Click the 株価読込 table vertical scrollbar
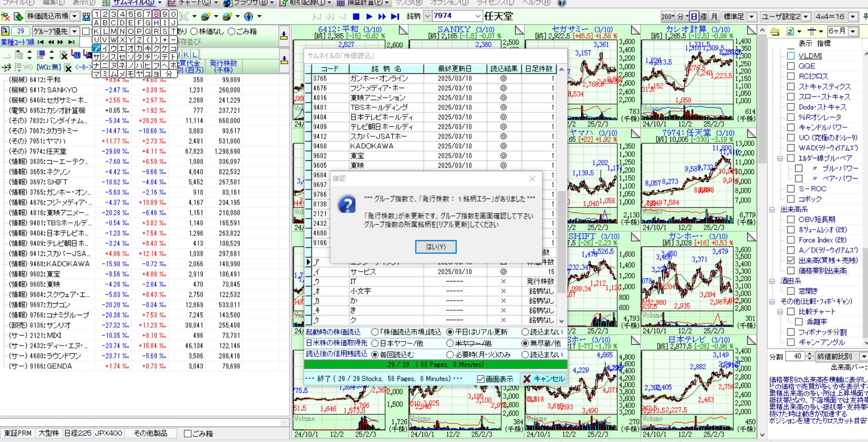The image size is (868, 442). pyautogui.click(x=562, y=195)
